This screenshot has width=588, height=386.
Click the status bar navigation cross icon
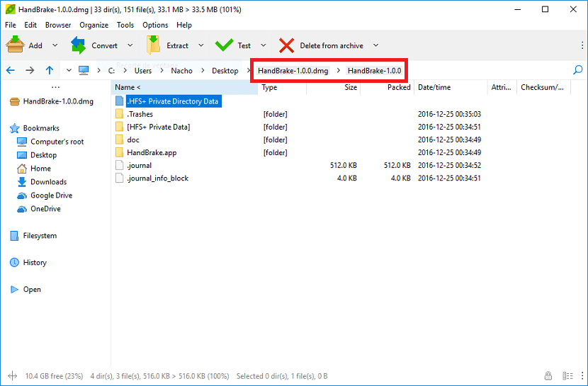pyautogui.click(x=12, y=375)
